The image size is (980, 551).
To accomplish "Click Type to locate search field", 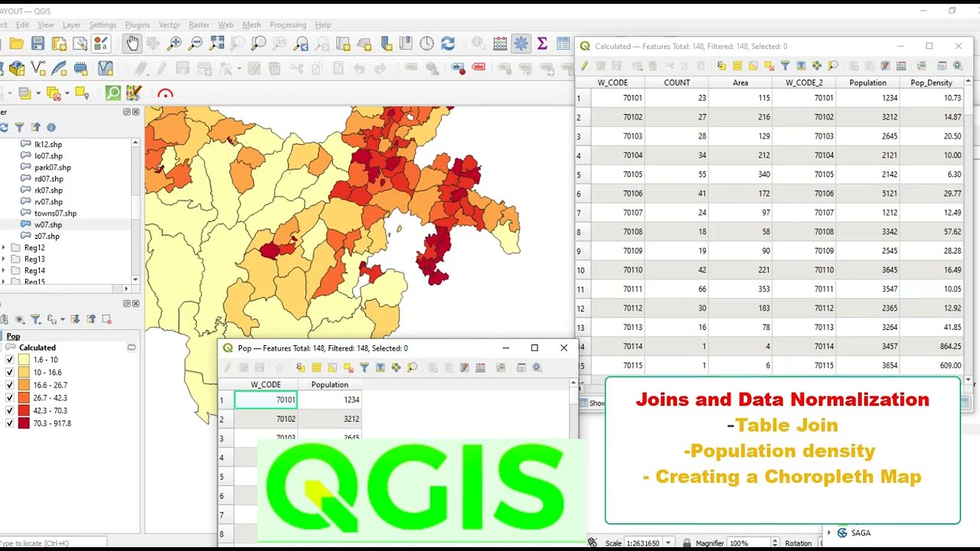I will tap(54, 543).
